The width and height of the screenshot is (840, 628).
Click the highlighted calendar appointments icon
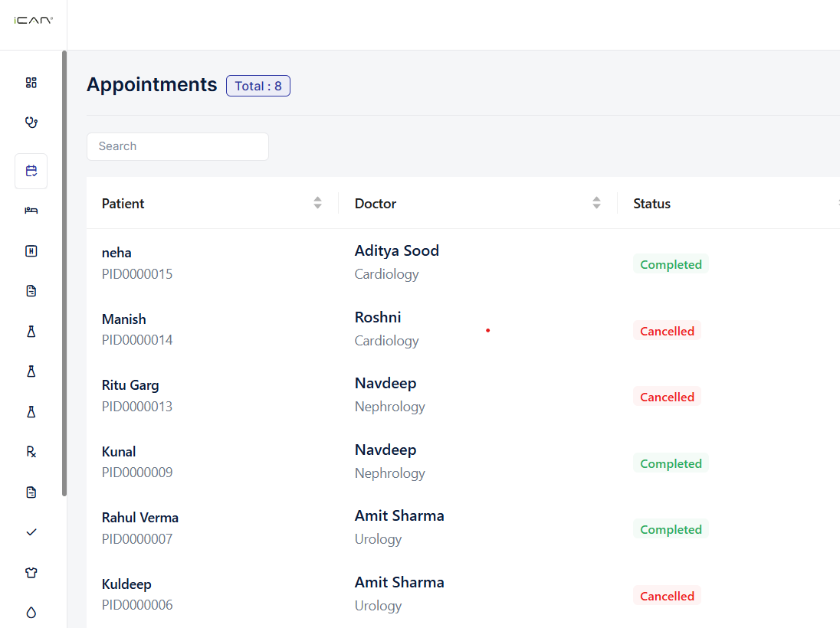(31, 171)
